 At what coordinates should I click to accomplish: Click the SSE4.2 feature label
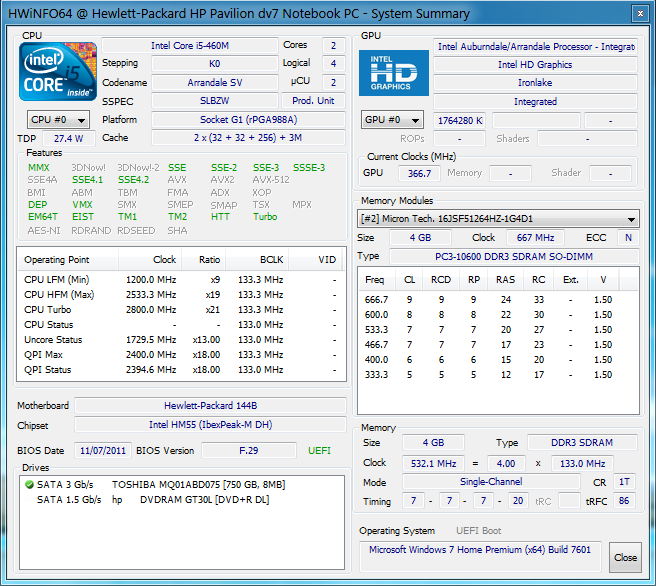click(133, 180)
